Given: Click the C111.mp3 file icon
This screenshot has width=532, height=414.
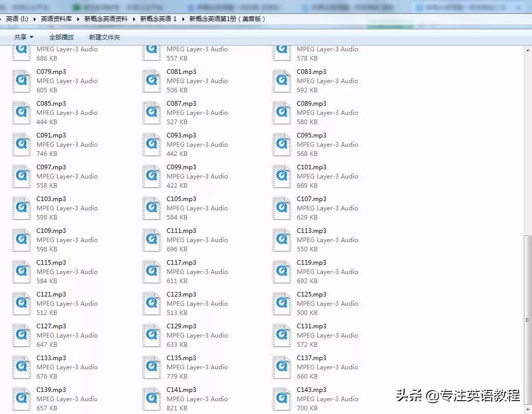Looking at the screenshot, I should (x=151, y=240).
